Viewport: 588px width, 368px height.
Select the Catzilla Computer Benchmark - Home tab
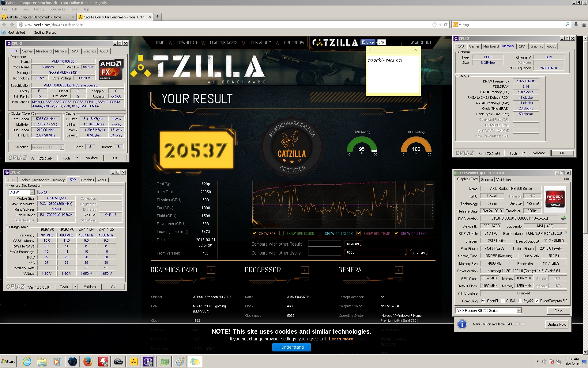(38, 17)
